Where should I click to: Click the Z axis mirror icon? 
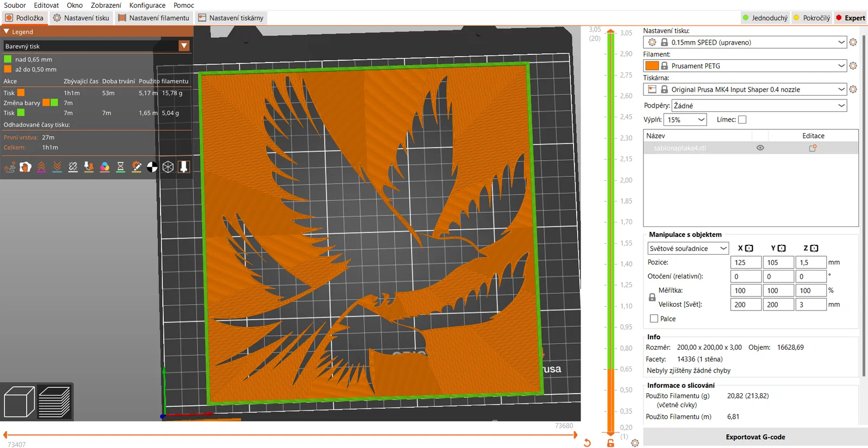pyautogui.click(x=814, y=248)
